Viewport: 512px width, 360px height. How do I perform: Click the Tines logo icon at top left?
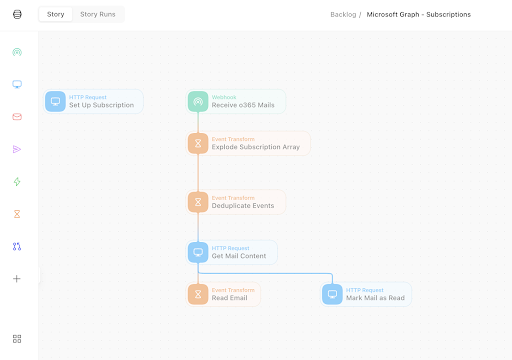click(x=17, y=14)
